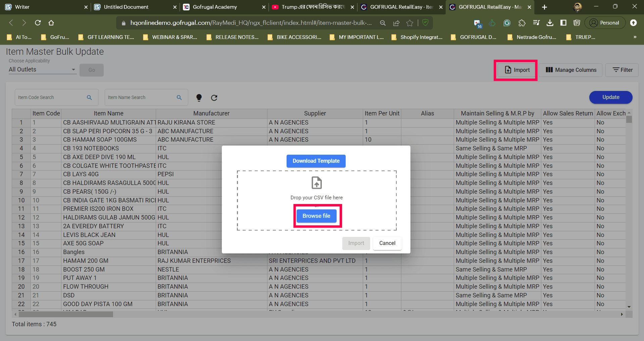Click the RAJ KUMAR ENTERPRICES manufacturer cell
Image resolution: width=644 pixels, height=341 pixels.
tap(211, 261)
